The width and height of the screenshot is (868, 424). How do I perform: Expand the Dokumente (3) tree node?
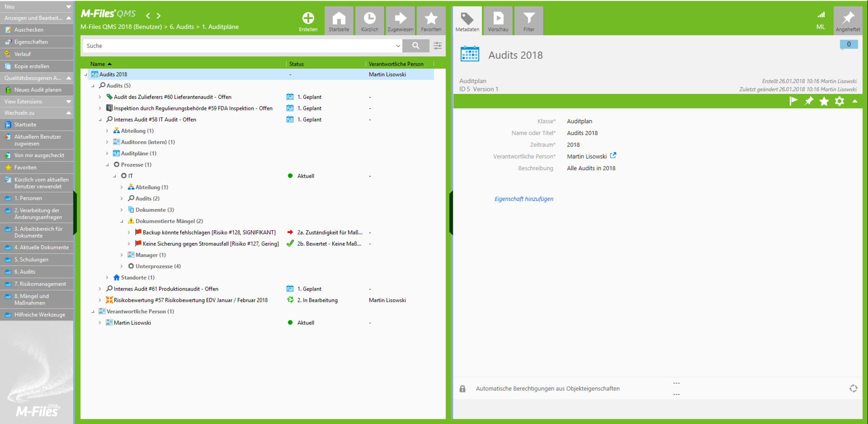tap(122, 210)
